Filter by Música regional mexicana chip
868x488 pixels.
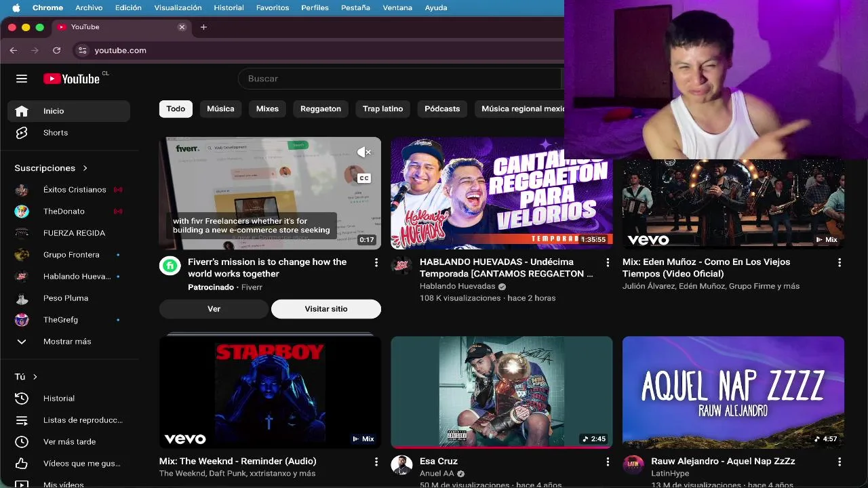[x=519, y=108]
